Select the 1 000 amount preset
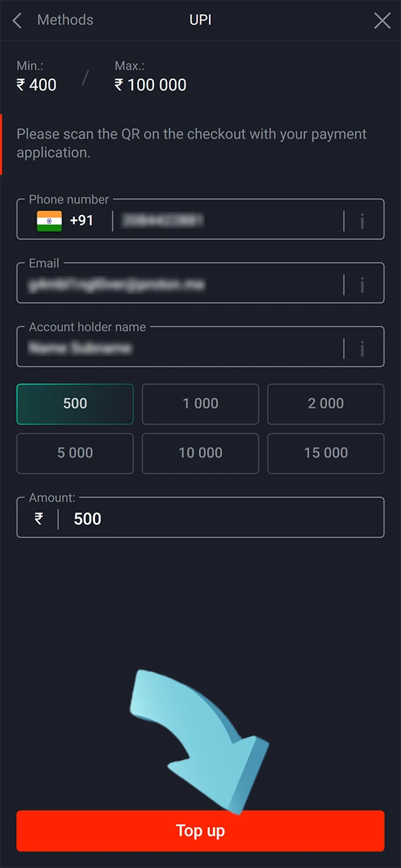Screen dimensions: 401x868 [x=200, y=403]
